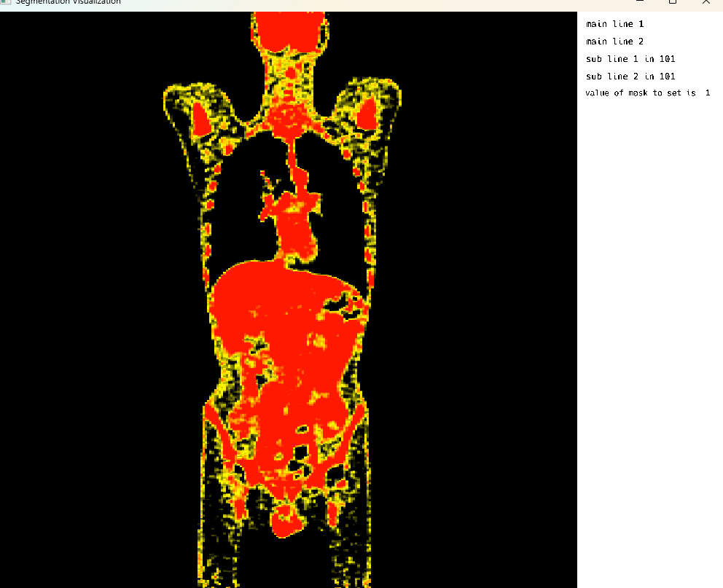Screen dimensions: 723x588
Task: Minimize the Segmentation Visualization window
Action: 639,2
